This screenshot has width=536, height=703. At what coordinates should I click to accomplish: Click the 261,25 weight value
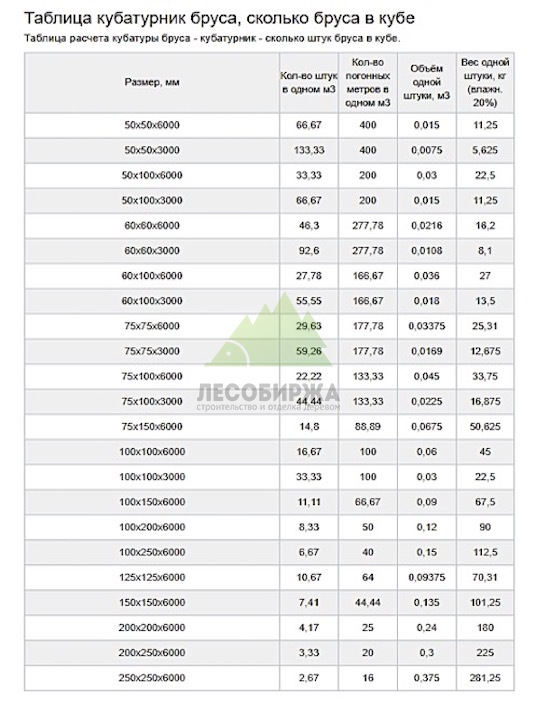pos(485,677)
